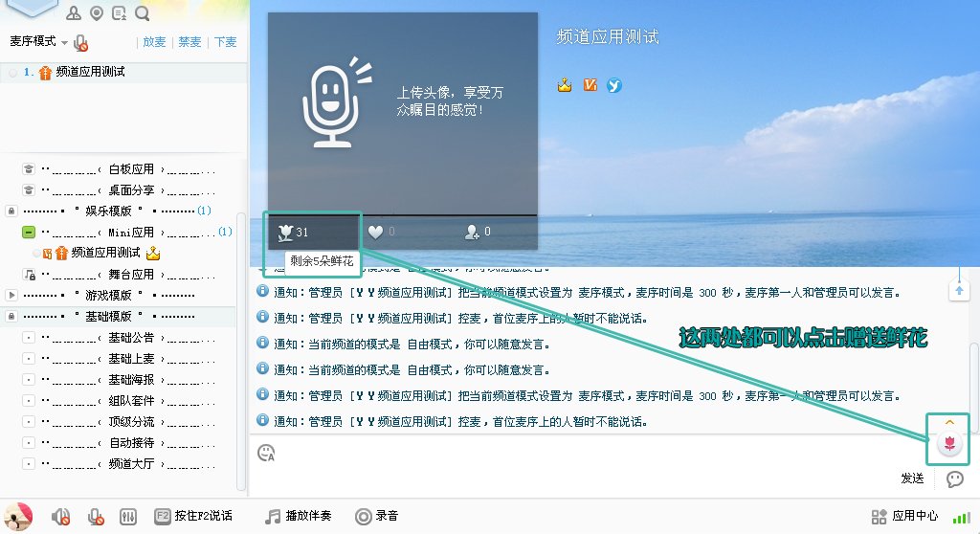
Task: Click the upload arrow icon right of chat
Action: pyautogui.click(x=959, y=291)
